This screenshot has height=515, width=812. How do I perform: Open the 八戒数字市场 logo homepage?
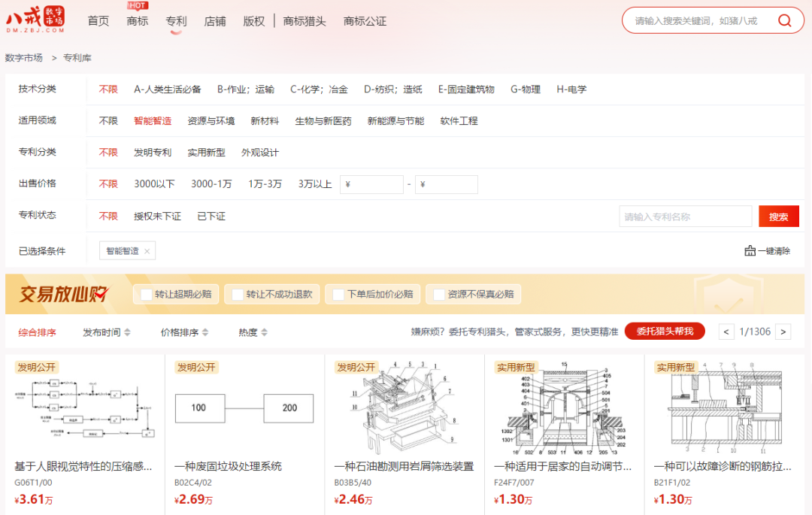35,20
